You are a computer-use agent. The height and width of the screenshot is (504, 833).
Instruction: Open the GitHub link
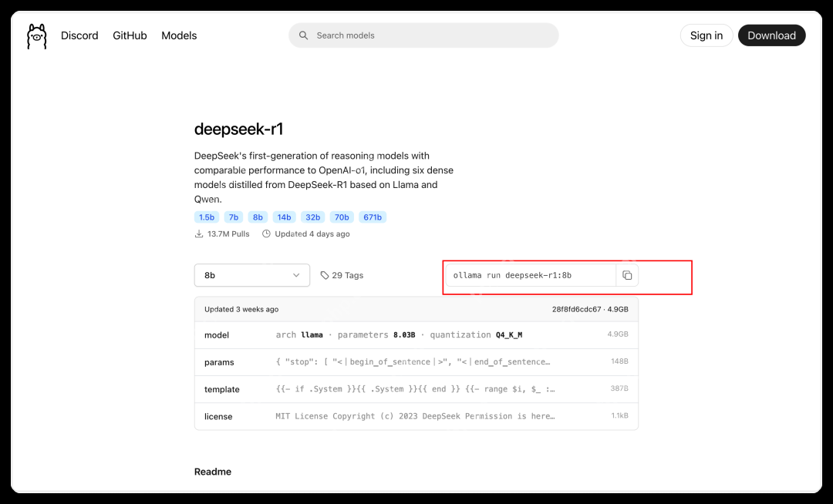point(130,35)
